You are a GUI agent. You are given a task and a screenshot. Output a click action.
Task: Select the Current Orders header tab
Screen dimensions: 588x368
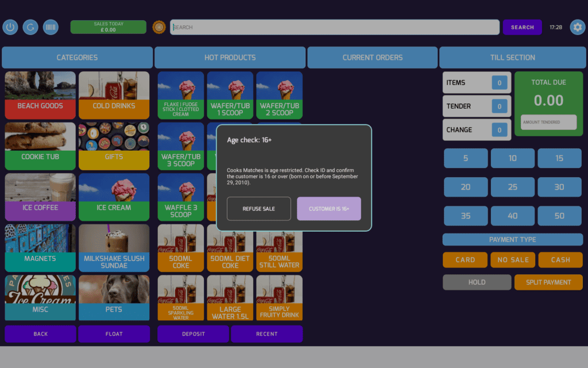[x=372, y=57]
